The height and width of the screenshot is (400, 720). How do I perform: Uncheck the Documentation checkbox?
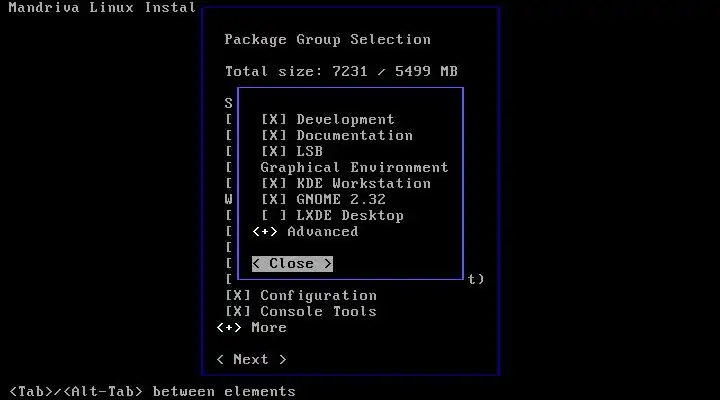point(274,135)
